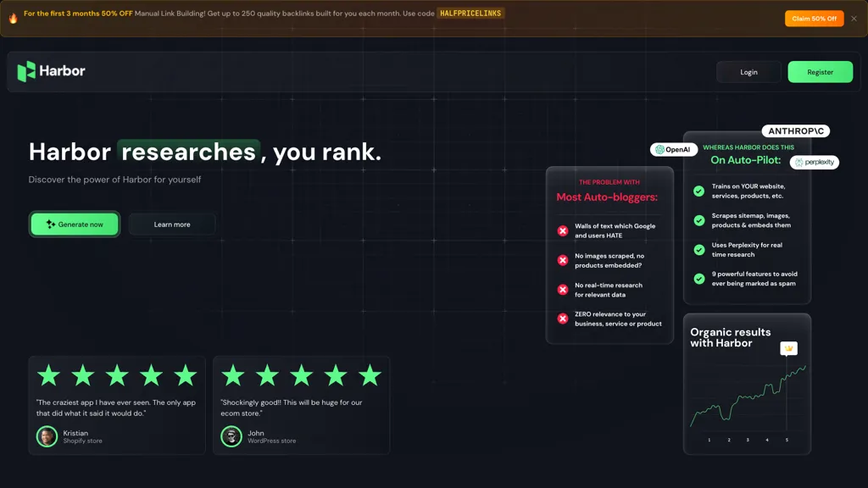Click 'The craziest app I have ever seen' quote
Image resolution: width=868 pixels, height=488 pixels.
(115, 408)
